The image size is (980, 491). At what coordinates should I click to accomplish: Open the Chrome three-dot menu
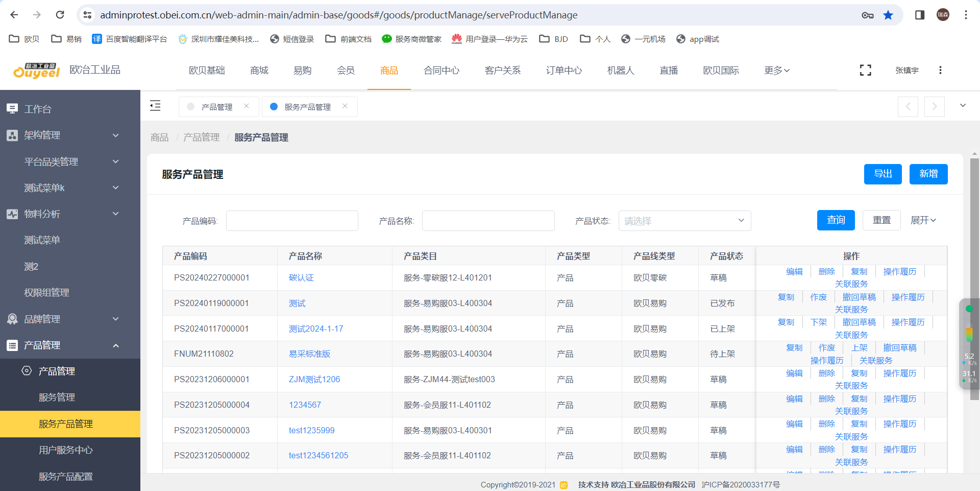coord(966,15)
